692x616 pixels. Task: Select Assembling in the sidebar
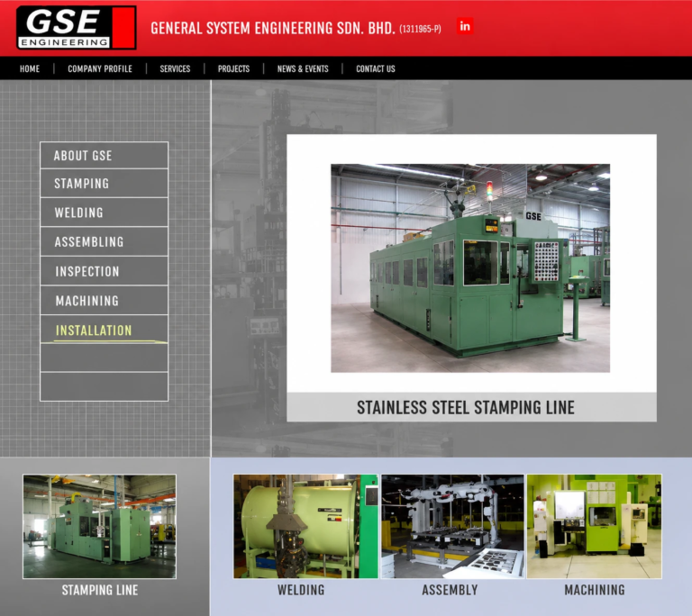105,242
